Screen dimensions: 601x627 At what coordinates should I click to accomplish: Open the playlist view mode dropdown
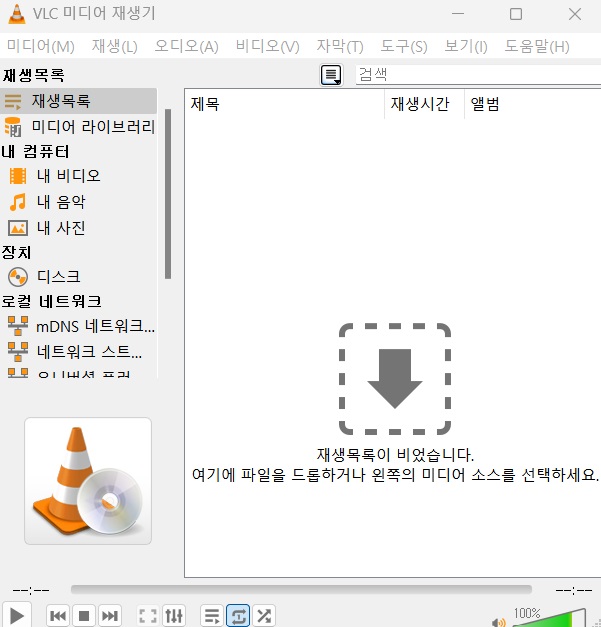[331, 75]
